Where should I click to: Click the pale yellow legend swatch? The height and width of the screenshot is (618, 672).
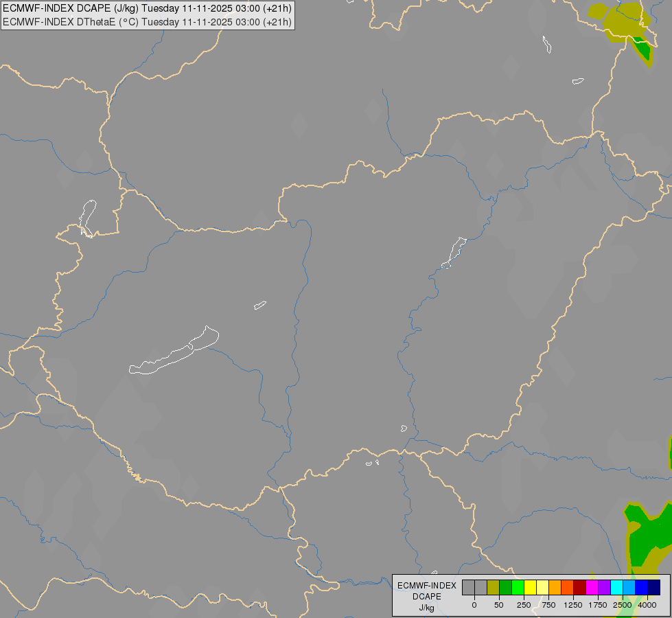[x=542, y=587]
